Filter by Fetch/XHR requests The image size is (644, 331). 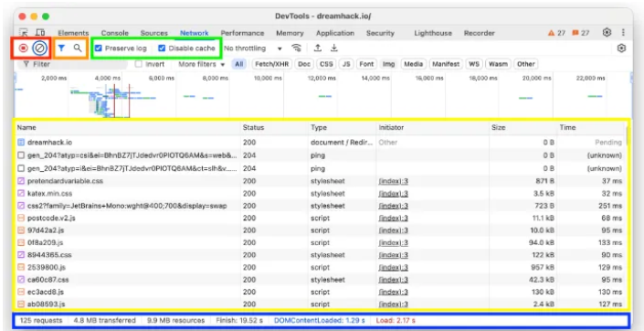272,64
